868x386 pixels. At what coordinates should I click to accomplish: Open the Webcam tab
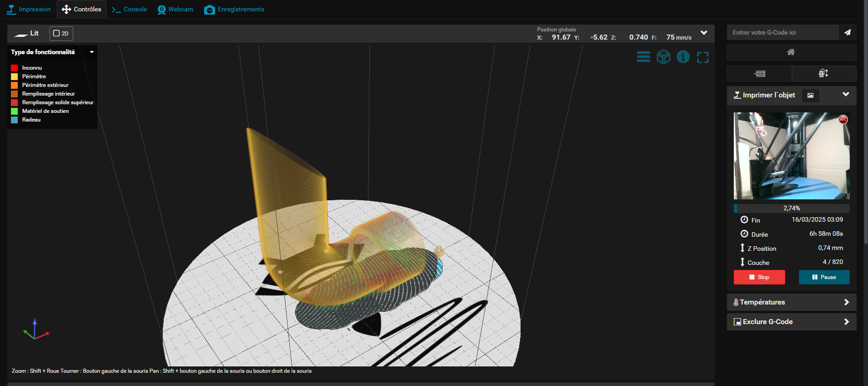175,9
